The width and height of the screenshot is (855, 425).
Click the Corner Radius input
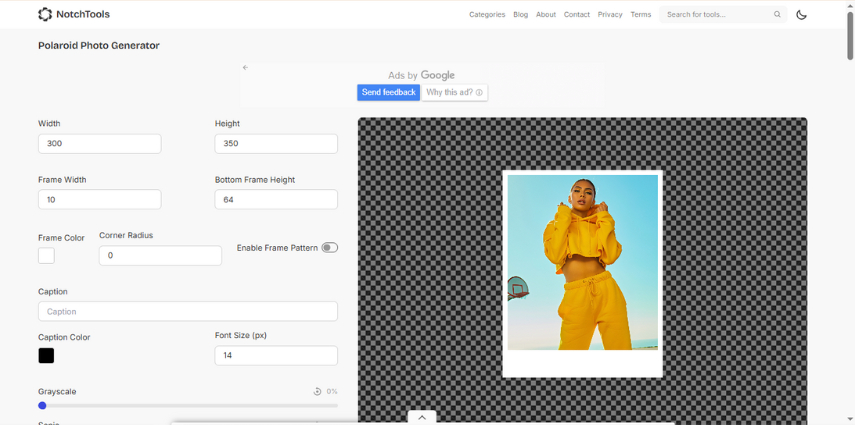click(160, 255)
